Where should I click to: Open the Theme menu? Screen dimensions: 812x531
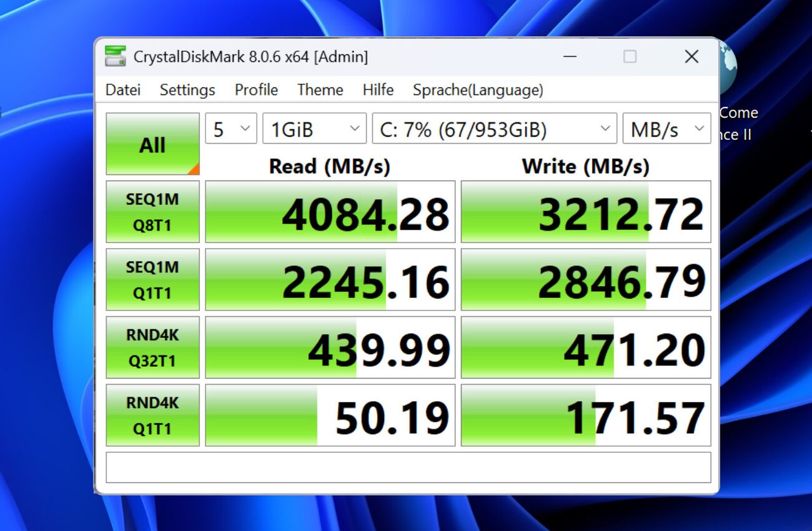coord(320,90)
